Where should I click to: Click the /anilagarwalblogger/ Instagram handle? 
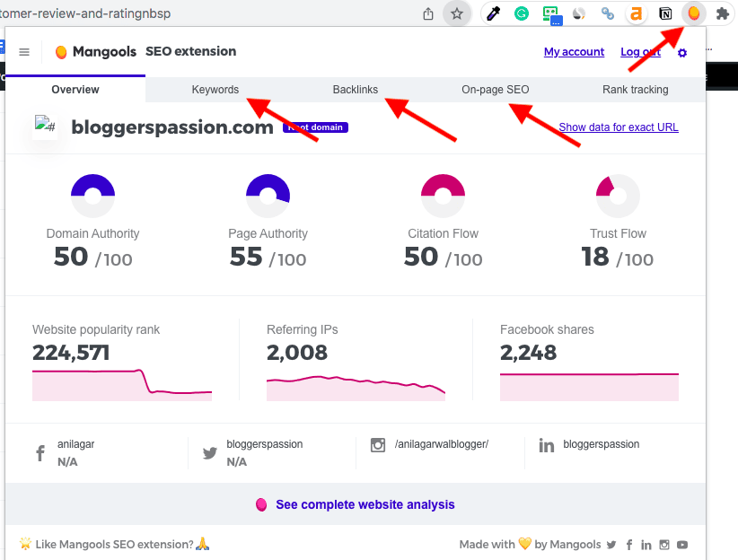click(442, 443)
